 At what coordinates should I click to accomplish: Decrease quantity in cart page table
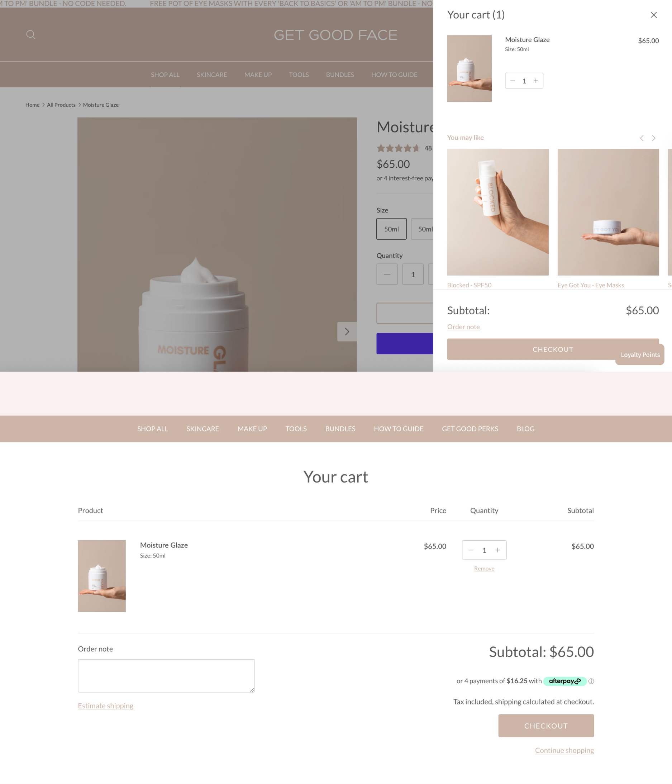(471, 550)
